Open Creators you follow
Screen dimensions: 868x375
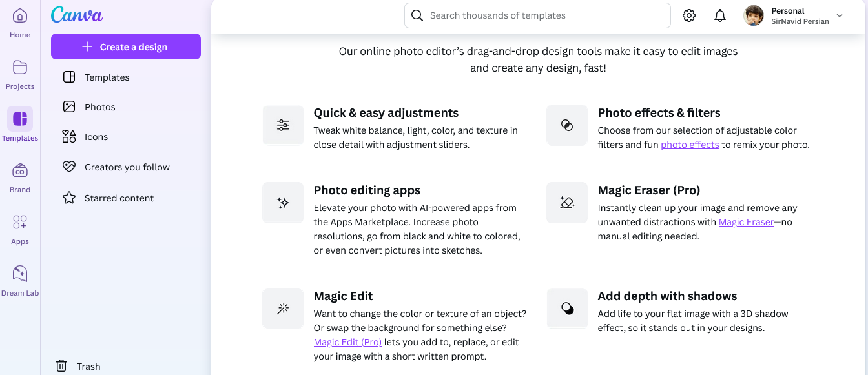(127, 167)
